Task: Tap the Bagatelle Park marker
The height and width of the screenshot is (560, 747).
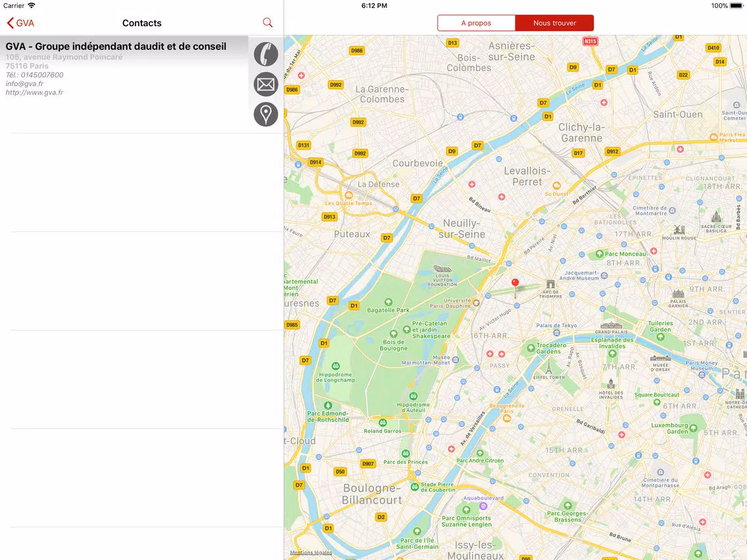Action: [388, 302]
